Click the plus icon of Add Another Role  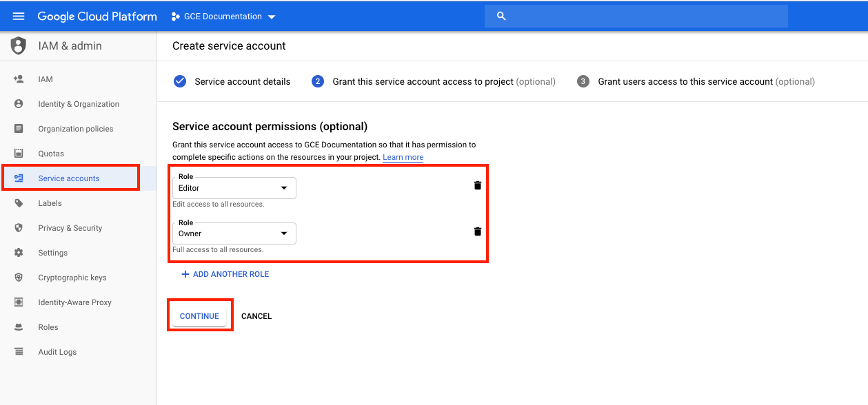[x=185, y=274]
